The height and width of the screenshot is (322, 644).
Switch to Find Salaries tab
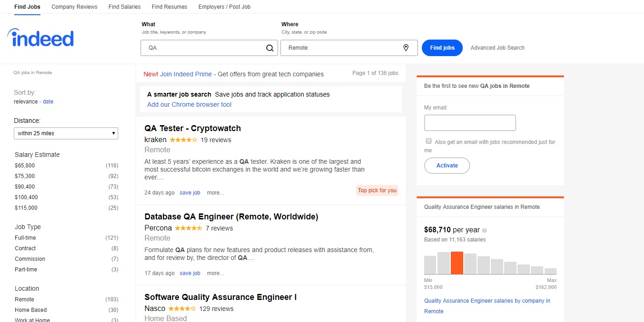coord(125,7)
